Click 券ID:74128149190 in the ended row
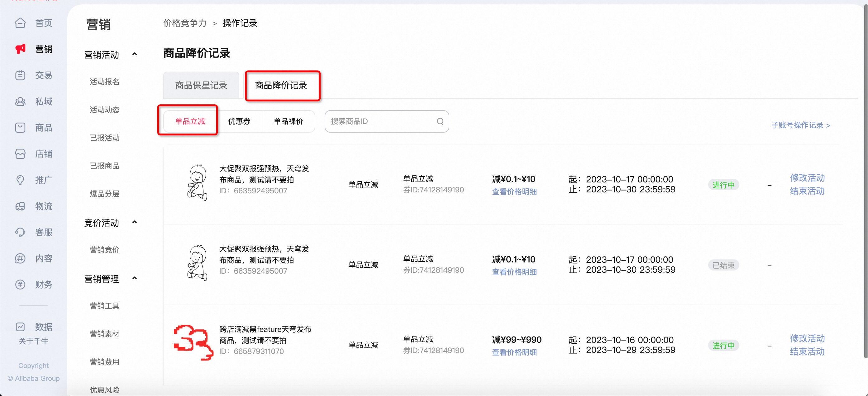 pos(434,270)
